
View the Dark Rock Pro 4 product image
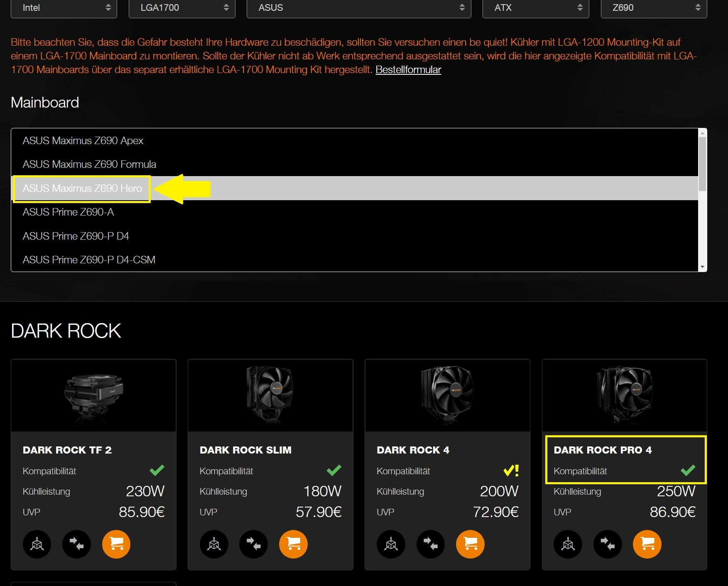click(624, 395)
